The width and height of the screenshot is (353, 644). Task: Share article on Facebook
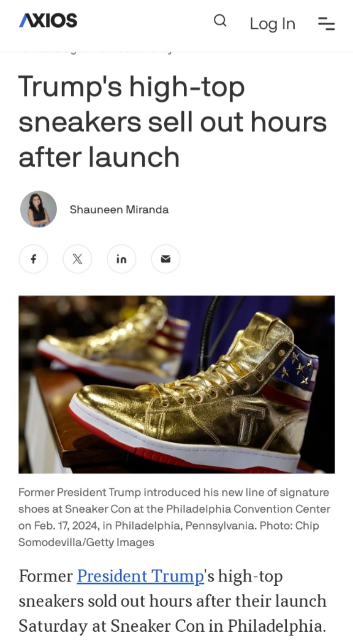tap(33, 259)
